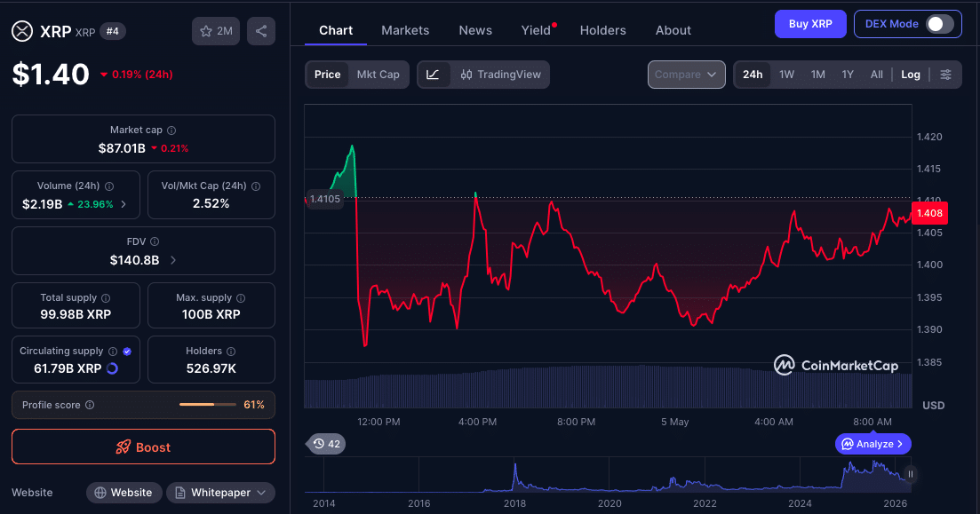980x514 pixels.
Task: Open the Chart tab
Action: click(x=336, y=30)
